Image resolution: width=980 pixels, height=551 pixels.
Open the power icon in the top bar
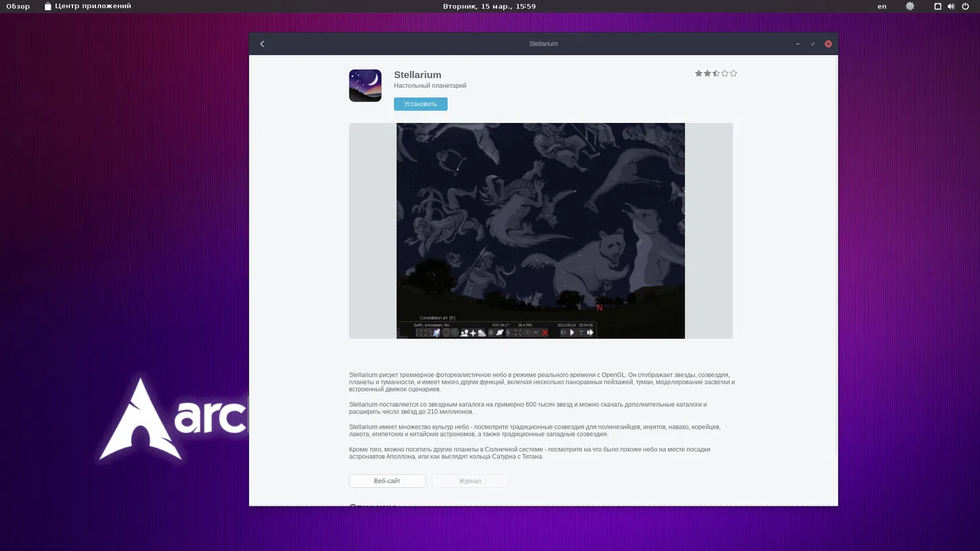point(966,7)
